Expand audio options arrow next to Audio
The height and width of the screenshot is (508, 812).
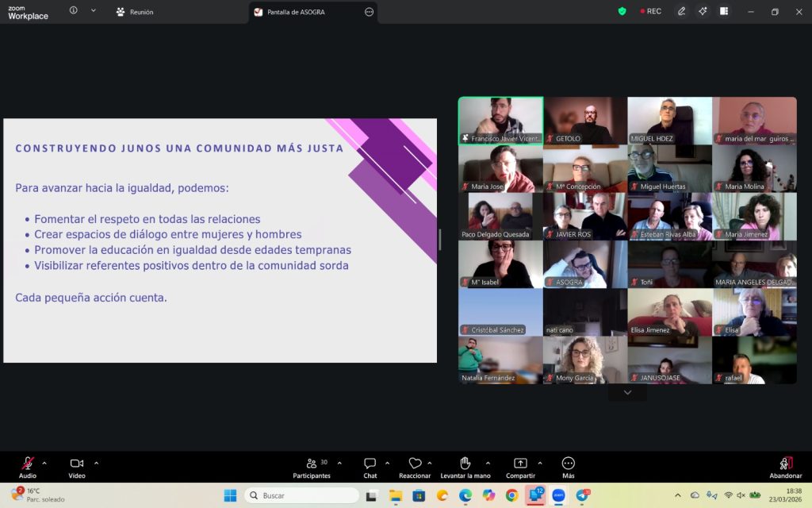[44, 463]
